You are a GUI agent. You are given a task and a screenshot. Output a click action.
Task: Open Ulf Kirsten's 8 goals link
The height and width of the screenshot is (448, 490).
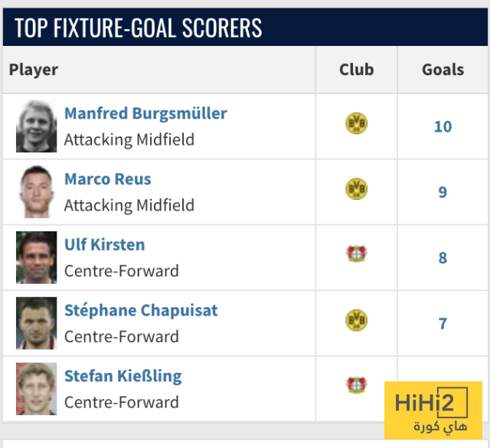pyautogui.click(x=443, y=258)
